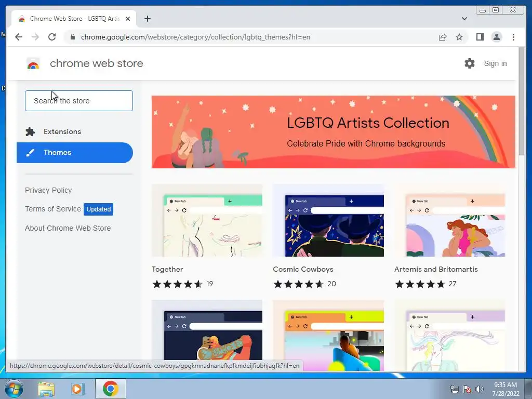Open Windows Explorer from the taskbar
This screenshot has height=399, width=532.
(x=46, y=389)
